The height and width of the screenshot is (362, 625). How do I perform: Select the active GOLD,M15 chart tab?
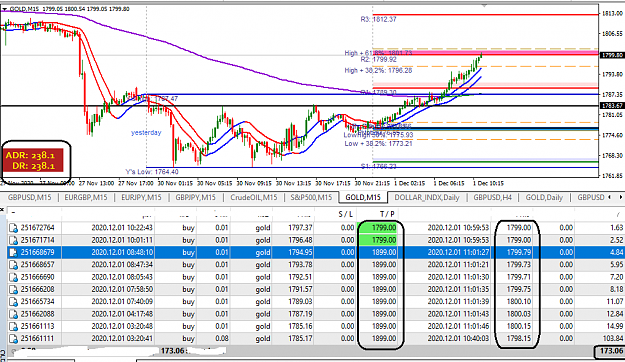[363, 197]
